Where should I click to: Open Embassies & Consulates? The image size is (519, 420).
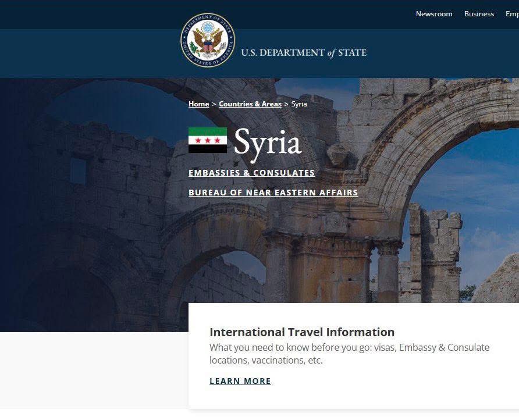pos(251,173)
